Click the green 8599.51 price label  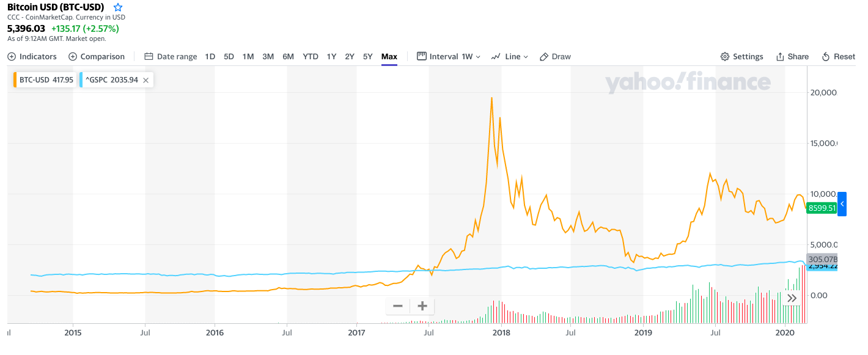[x=822, y=208]
